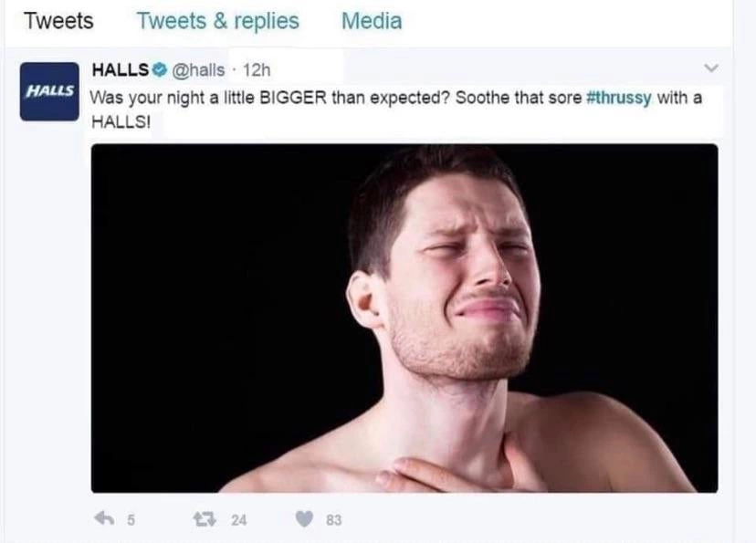Viewport: 756px width, 543px height.
Task: Click the HALLS logo text in avatar
Action: tap(49, 90)
